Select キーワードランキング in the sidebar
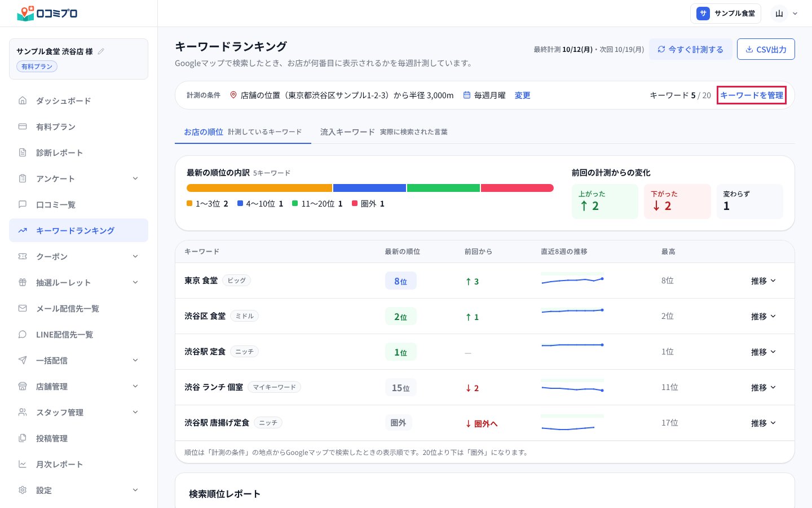Viewport: 812px width, 508px height. click(x=78, y=230)
